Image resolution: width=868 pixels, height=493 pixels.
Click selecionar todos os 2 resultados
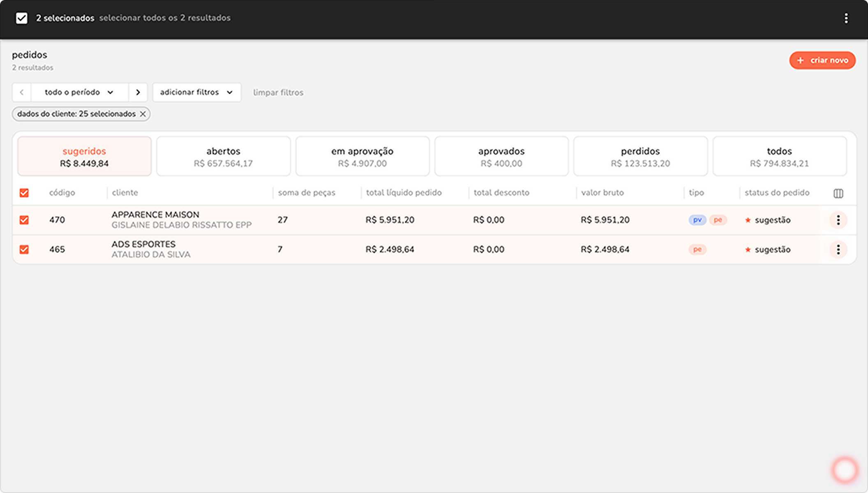point(164,18)
